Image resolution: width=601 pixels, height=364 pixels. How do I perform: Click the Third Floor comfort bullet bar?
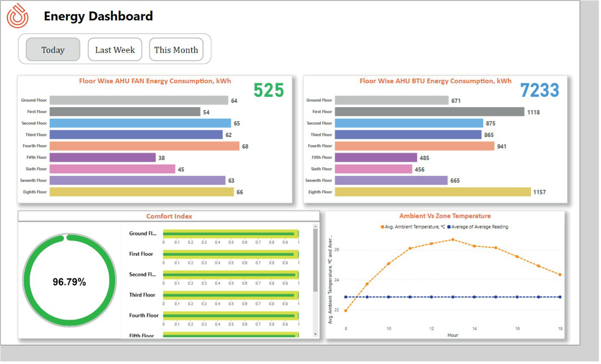231,296
